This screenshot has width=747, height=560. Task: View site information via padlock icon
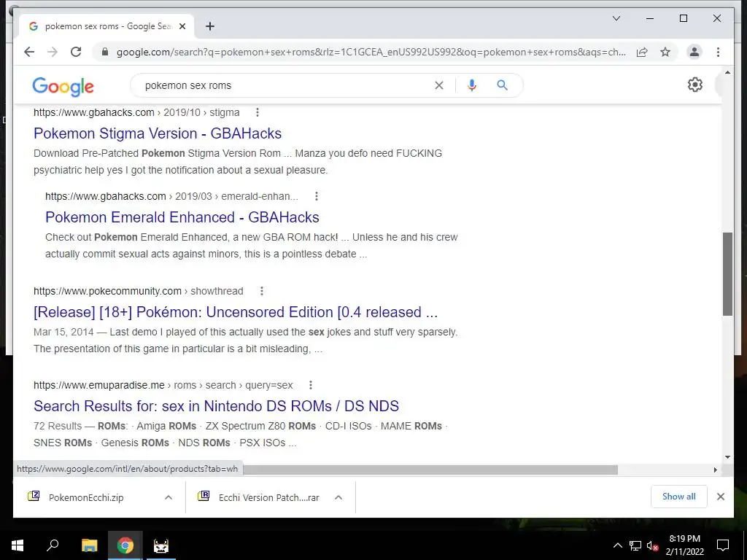[105, 52]
